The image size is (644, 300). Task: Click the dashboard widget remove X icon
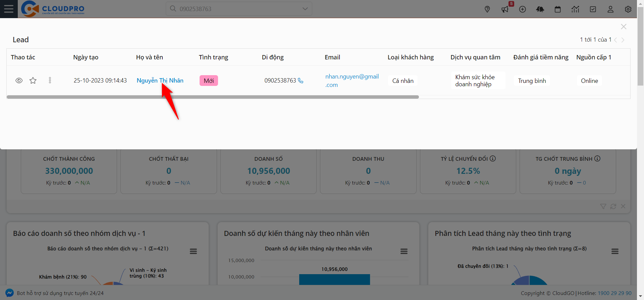tap(623, 206)
